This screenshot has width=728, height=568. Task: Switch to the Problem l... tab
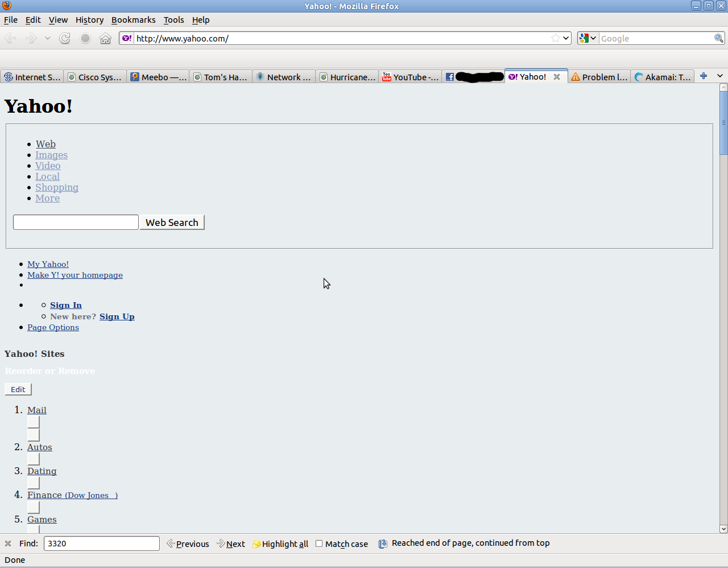(599, 77)
